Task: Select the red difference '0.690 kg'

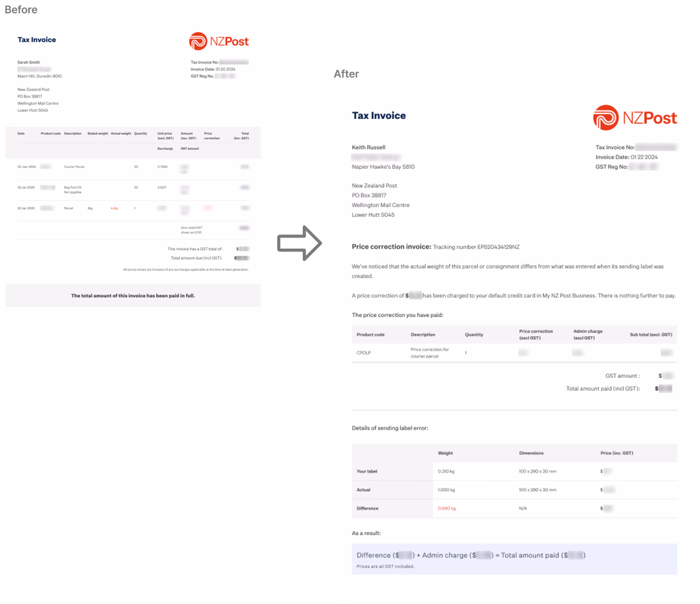Action: [447, 508]
